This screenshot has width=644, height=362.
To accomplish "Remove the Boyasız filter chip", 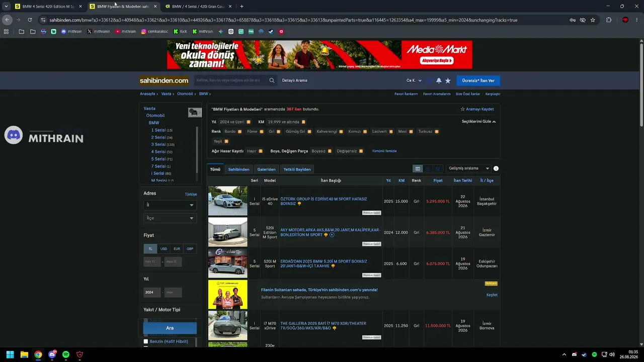I will (330, 151).
